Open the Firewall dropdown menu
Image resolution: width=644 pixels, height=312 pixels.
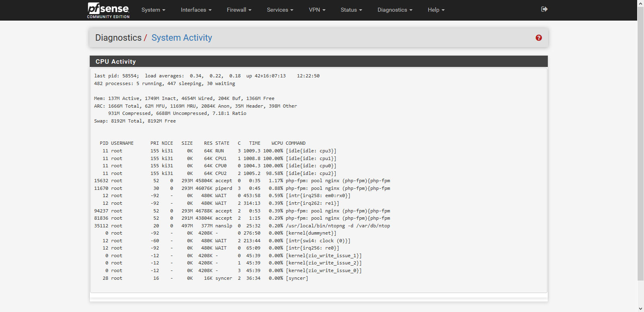click(239, 10)
